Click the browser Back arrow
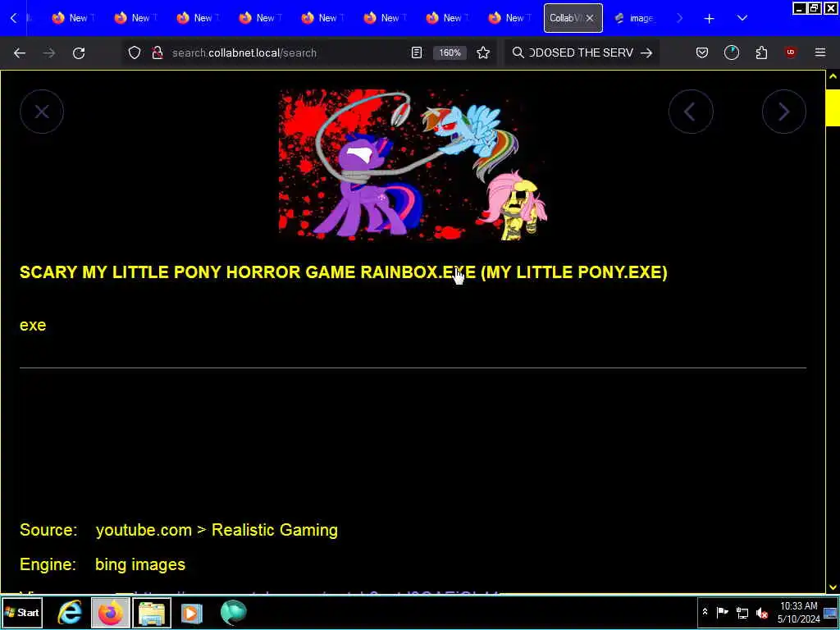 tap(20, 52)
